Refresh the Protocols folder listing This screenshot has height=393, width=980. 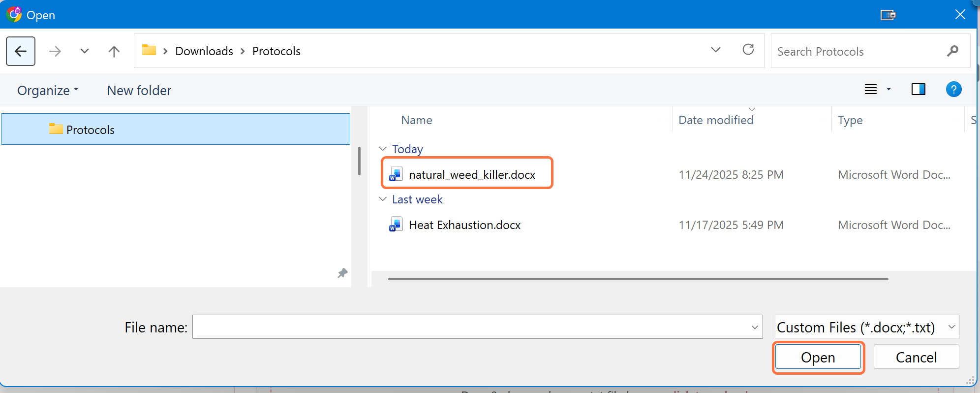[x=748, y=50]
